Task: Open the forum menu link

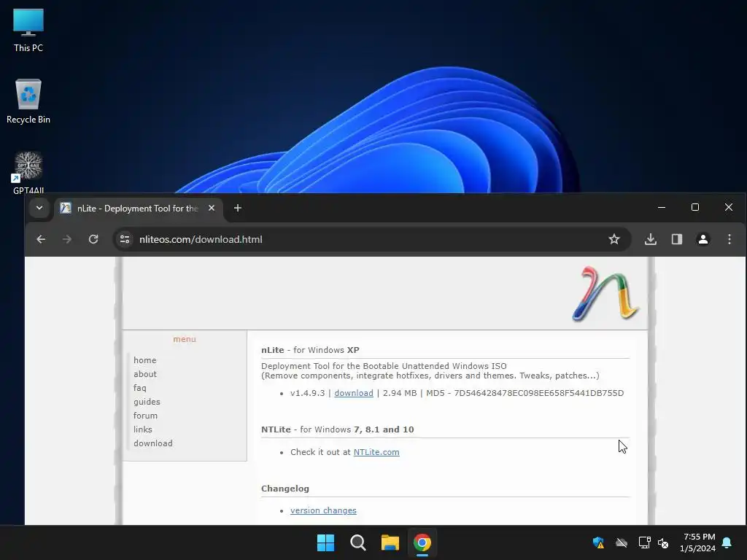Action: (145, 415)
